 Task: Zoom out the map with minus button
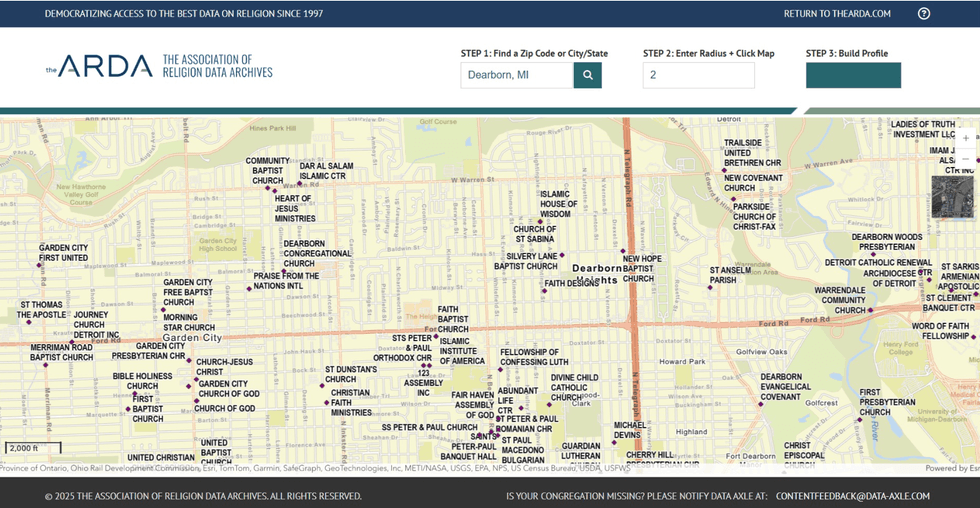[966, 159]
